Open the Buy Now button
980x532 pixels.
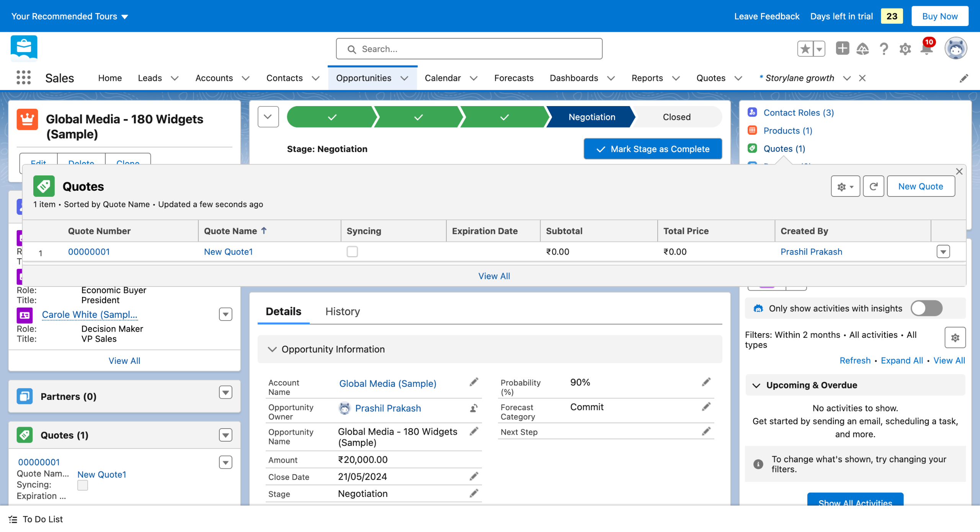tap(940, 16)
